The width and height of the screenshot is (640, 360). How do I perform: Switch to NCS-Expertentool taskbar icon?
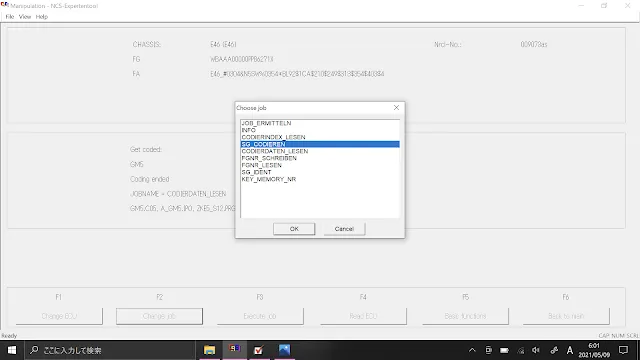click(235, 350)
